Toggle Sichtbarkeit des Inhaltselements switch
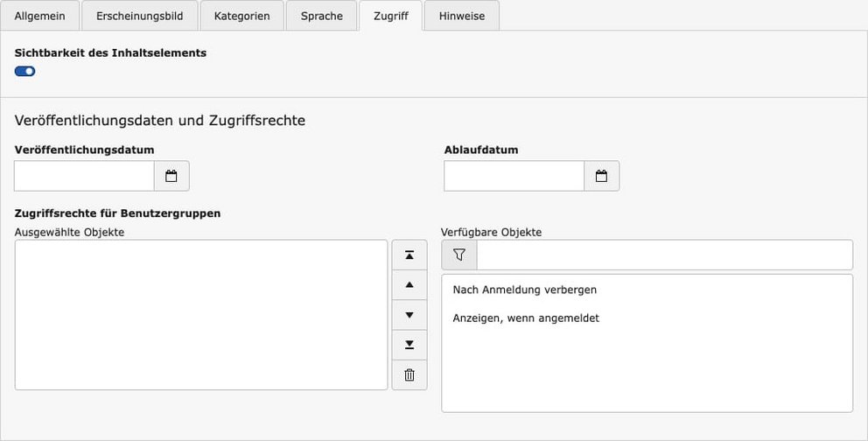Image resolution: width=868 pixels, height=441 pixels. [25, 71]
